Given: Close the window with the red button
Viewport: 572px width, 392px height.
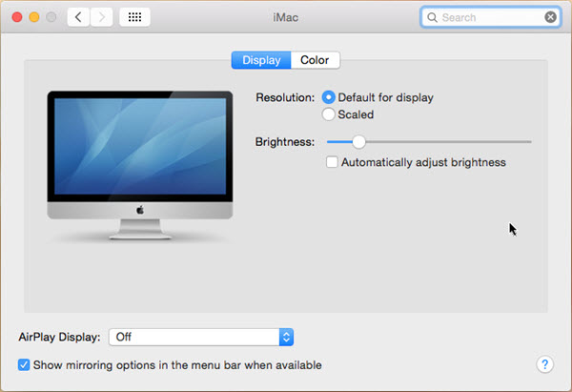Looking at the screenshot, I should tap(17, 17).
